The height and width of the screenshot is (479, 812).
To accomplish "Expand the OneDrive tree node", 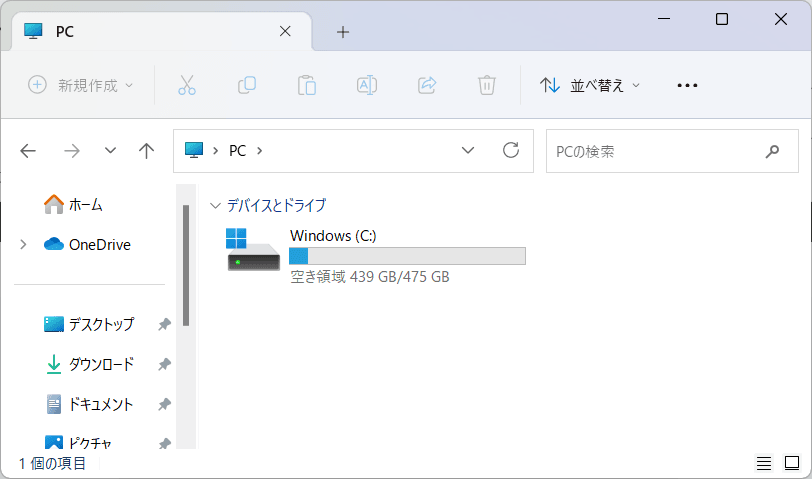I will (23, 245).
